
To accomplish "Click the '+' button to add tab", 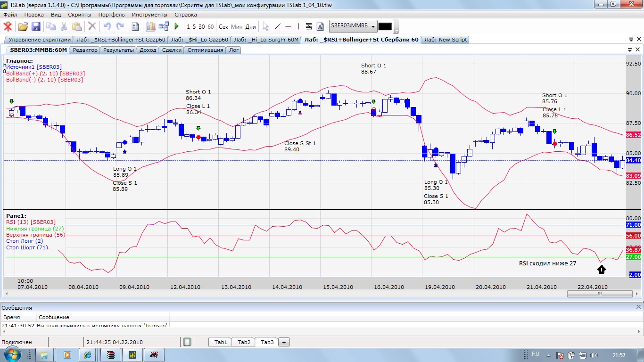I will (284, 342).
